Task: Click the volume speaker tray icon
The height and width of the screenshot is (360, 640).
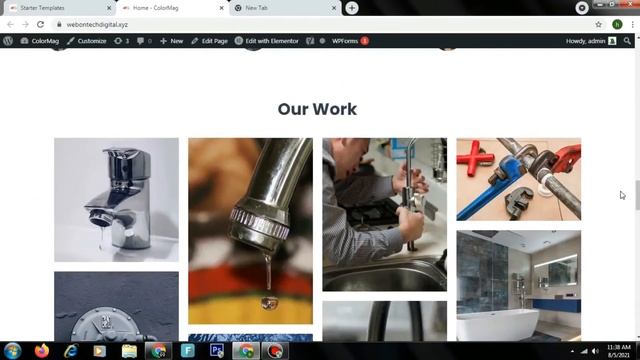Action: pyautogui.click(x=596, y=351)
